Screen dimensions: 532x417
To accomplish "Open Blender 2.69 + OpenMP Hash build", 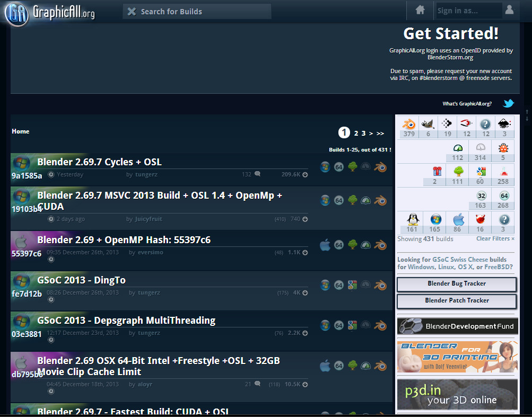I will pos(124,239).
